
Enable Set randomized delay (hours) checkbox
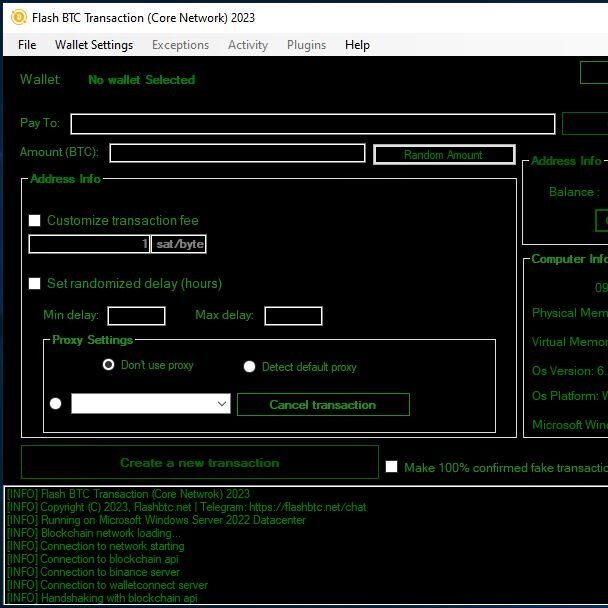click(35, 283)
